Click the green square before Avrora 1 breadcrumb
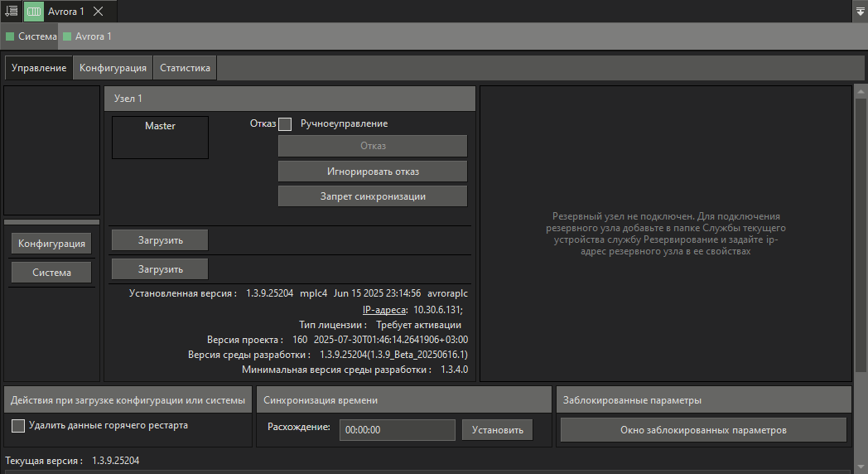The image size is (868, 474). (68, 36)
